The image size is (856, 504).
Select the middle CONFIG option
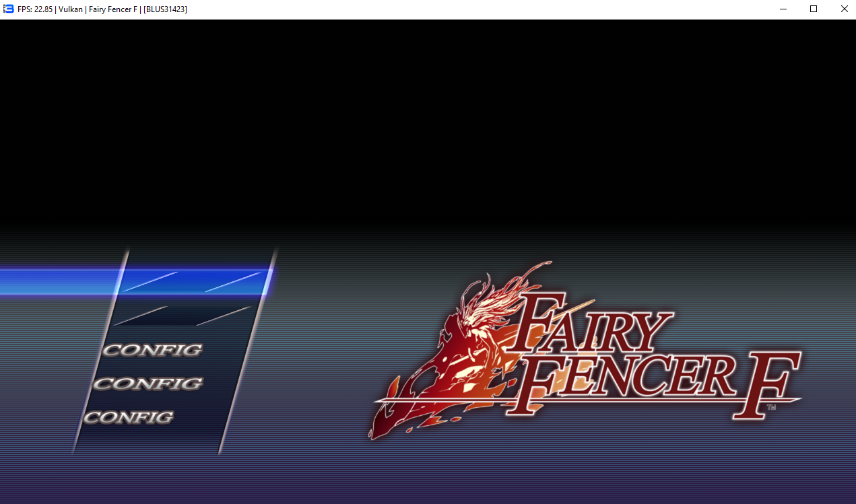[x=147, y=384]
